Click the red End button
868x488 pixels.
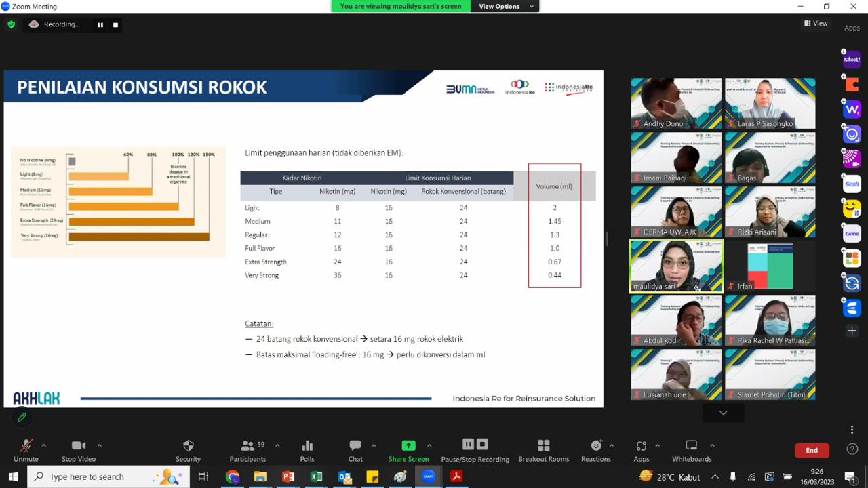point(812,450)
